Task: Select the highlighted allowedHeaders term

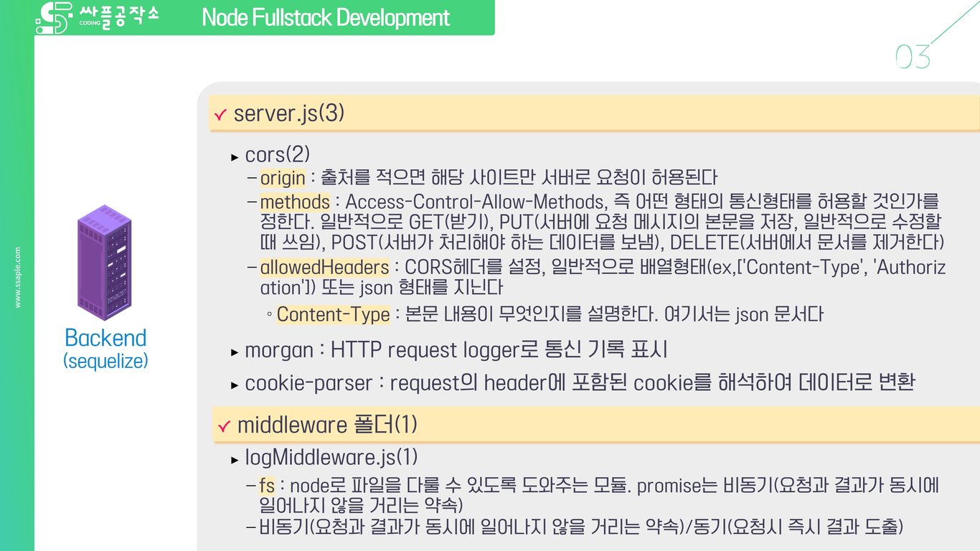Action: point(325,267)
